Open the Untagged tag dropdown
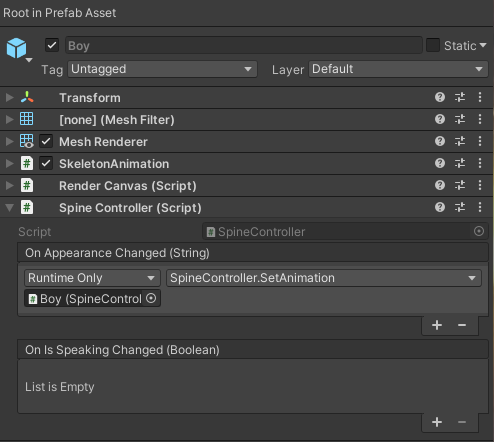This screenshot has height=442, width=494. click(162, 69)
